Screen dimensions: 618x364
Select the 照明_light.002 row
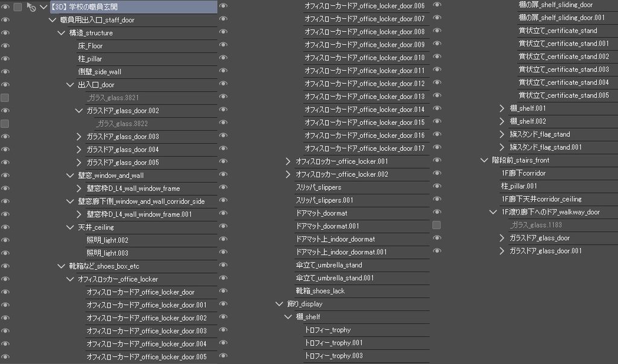point(151,240)
